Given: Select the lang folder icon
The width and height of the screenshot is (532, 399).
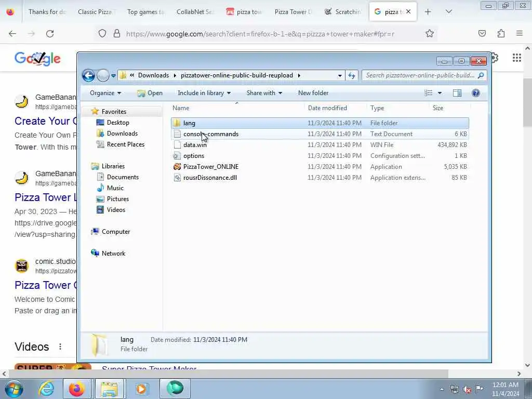Looking at the screenshot, I should click(177, 123).
